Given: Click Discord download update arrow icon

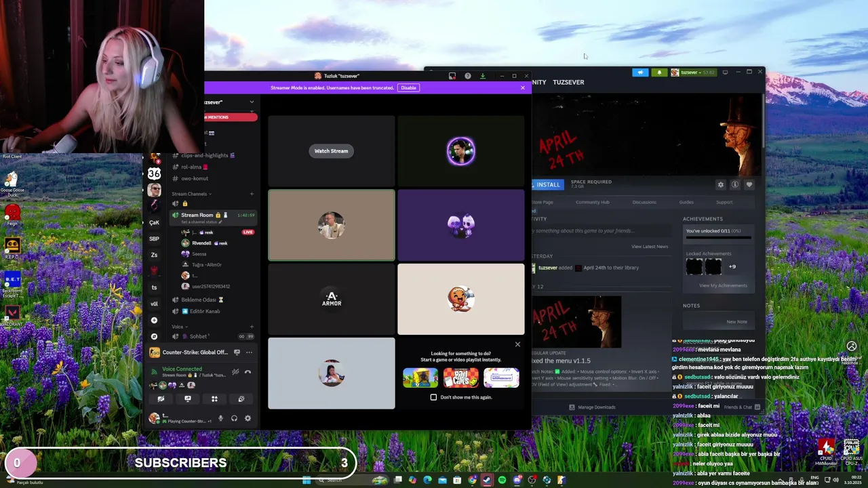Looking at the screenshot, I should [x=482, y=76].
